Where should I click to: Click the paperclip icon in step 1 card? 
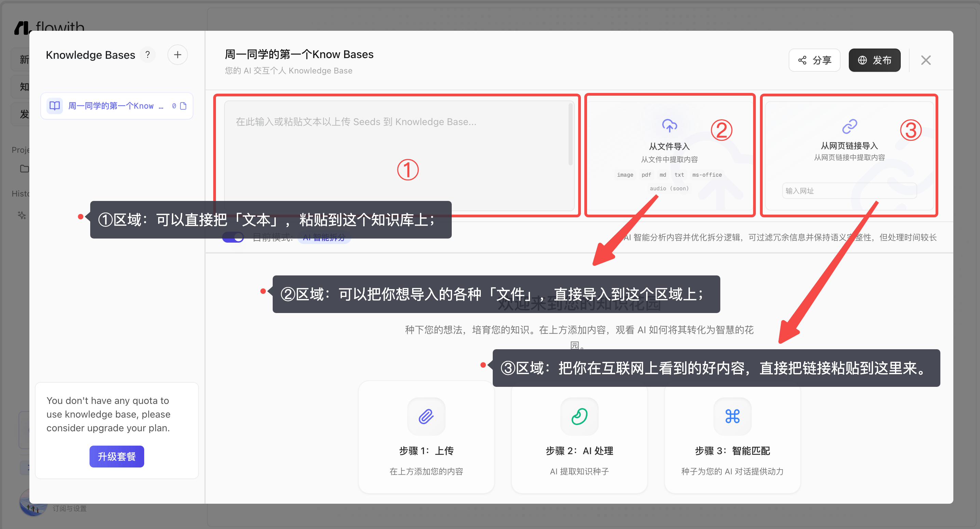(426, 416)
